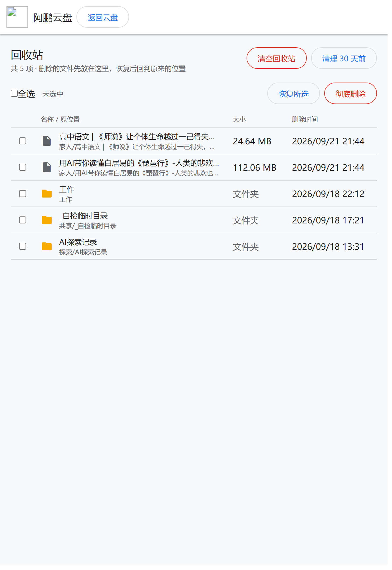Click the 删除时间 column header

tap(305, 119)
